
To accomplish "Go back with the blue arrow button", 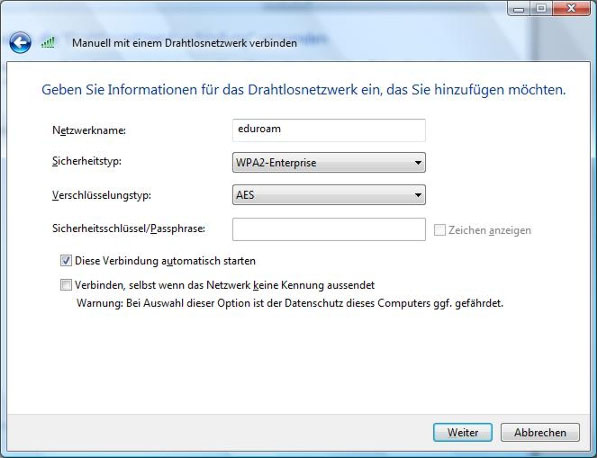I will (x=20, y=42).
